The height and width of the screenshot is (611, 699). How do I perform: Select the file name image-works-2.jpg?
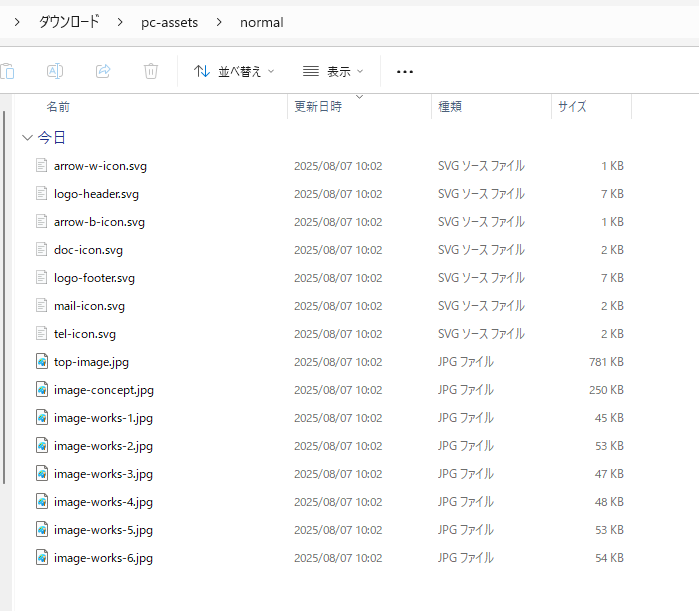[103, 447]
